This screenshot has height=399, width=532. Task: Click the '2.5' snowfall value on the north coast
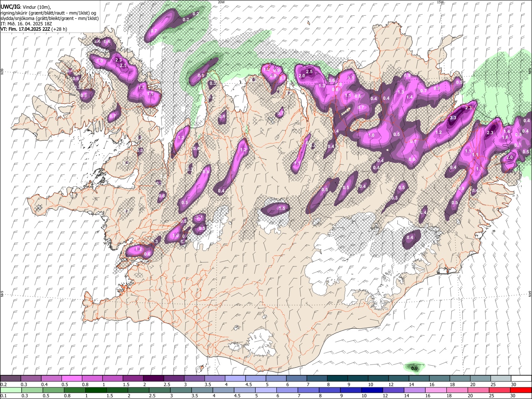[309, 71]
